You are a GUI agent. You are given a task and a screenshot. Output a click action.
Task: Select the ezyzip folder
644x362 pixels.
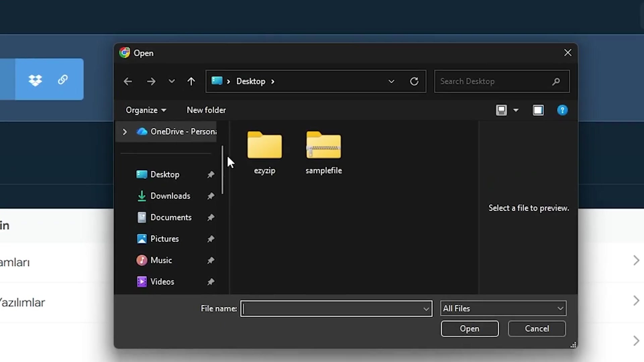tap(265, 153)
